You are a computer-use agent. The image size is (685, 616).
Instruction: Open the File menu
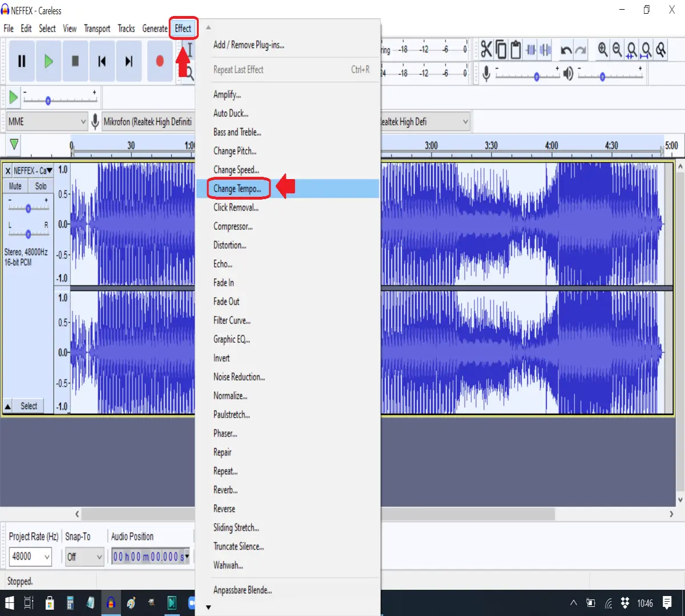pyautogui.click(x=9, y=28)
